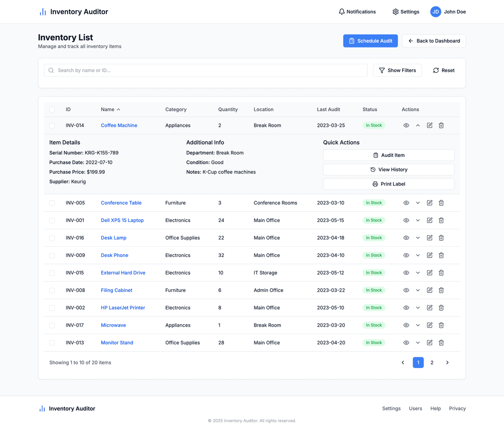Collapse the Coffee Machine details row

pos(418,125)
